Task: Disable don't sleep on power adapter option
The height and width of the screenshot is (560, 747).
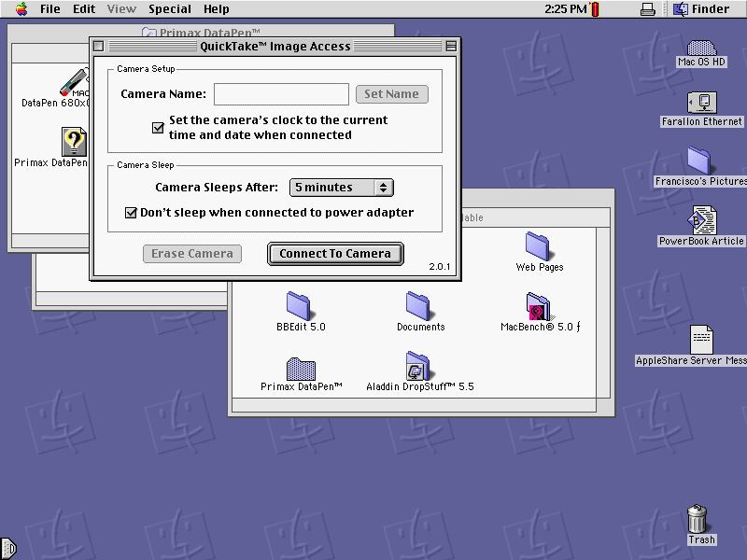Action: (132, 213)
